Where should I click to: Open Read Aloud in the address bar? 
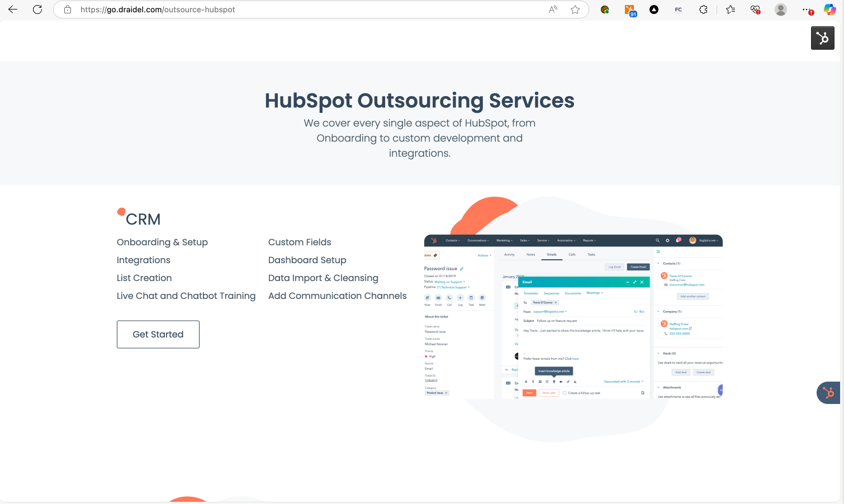[x=553, y=9]
